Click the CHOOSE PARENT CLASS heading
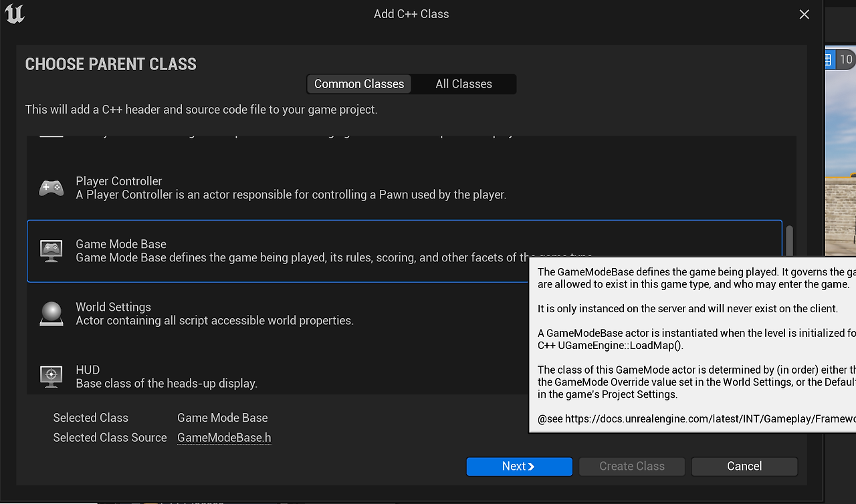This screenshot has width=856, height=504. coord(111,64)
